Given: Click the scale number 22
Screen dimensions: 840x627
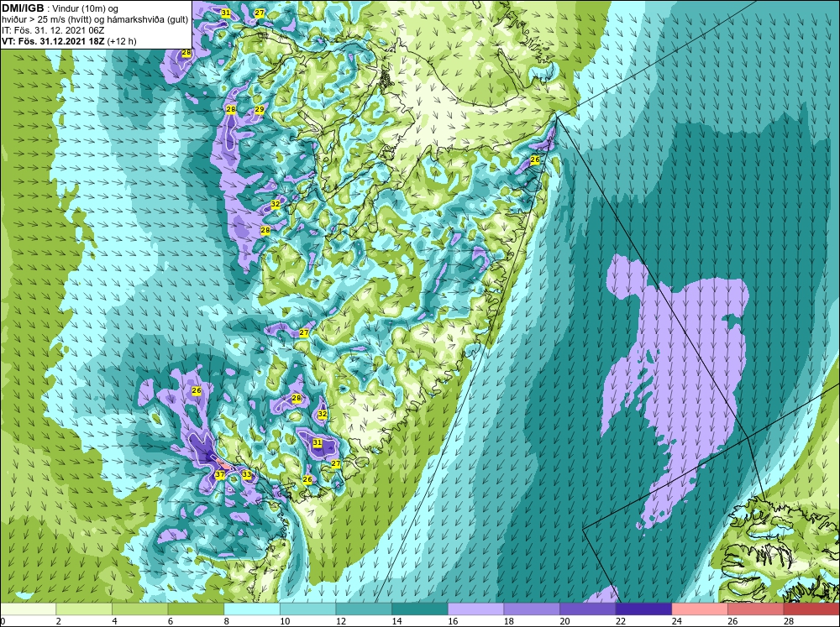Looking at the screenshot, I should click(x=621, y=621).
